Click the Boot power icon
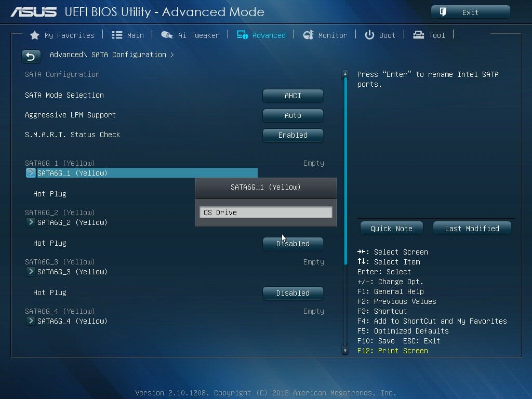This screenshot has height=399, width=532. [369, 35]
